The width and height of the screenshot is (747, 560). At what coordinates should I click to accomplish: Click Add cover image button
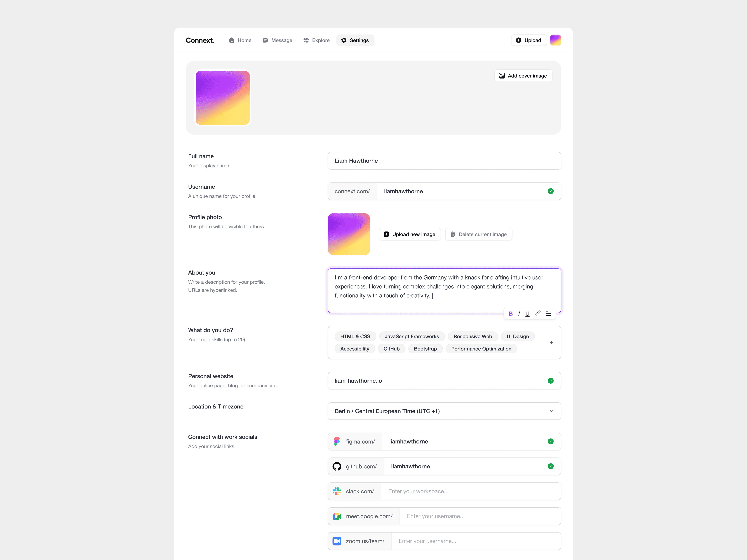(523, 76)
